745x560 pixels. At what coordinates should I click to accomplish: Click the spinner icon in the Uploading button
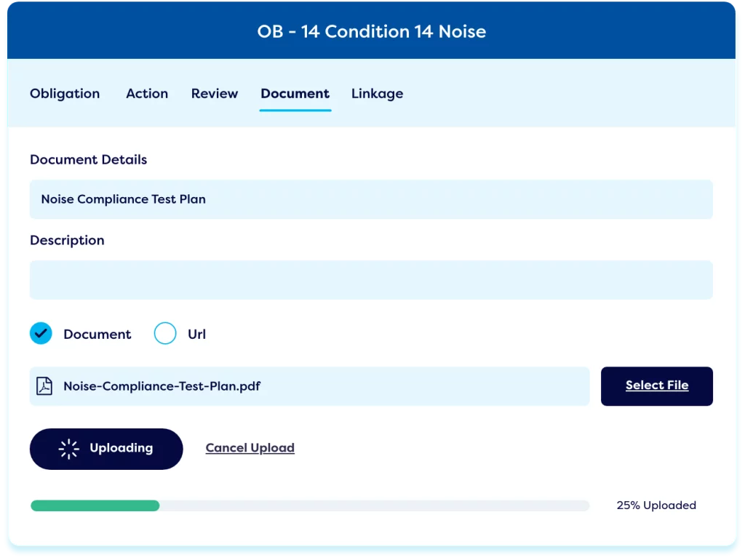[68, 449]
